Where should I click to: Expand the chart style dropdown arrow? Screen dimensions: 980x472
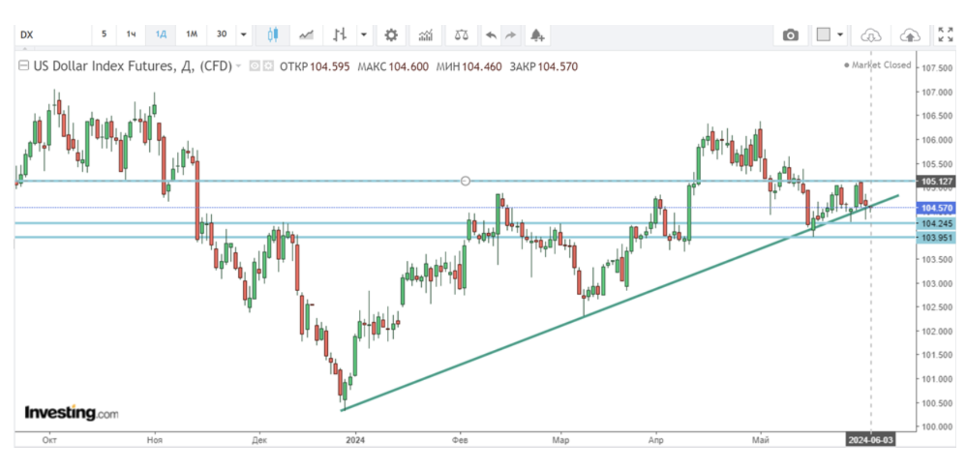364,34
